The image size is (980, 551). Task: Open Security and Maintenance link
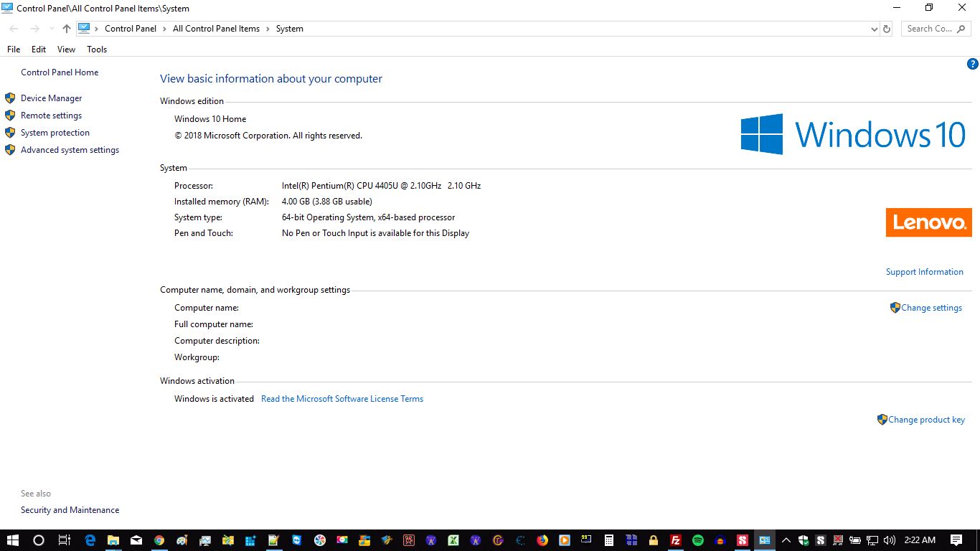pyautogui.click(x=70, y=510)
